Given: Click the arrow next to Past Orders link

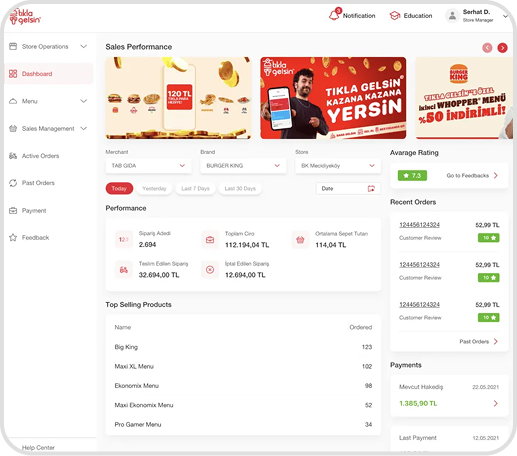Looking at the screenshot, I should tap(496, 341).
